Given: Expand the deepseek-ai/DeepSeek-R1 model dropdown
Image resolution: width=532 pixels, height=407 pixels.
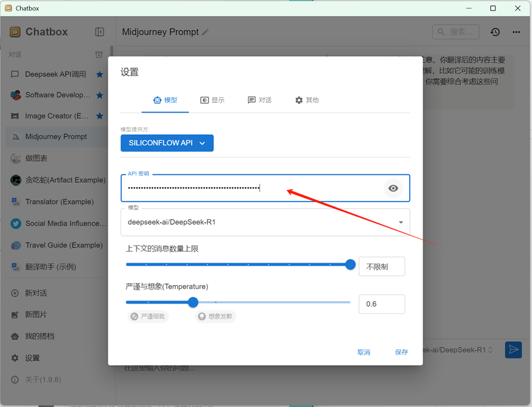Looking at the screenshot, I should pyautogui.click(x=265, y=222).
